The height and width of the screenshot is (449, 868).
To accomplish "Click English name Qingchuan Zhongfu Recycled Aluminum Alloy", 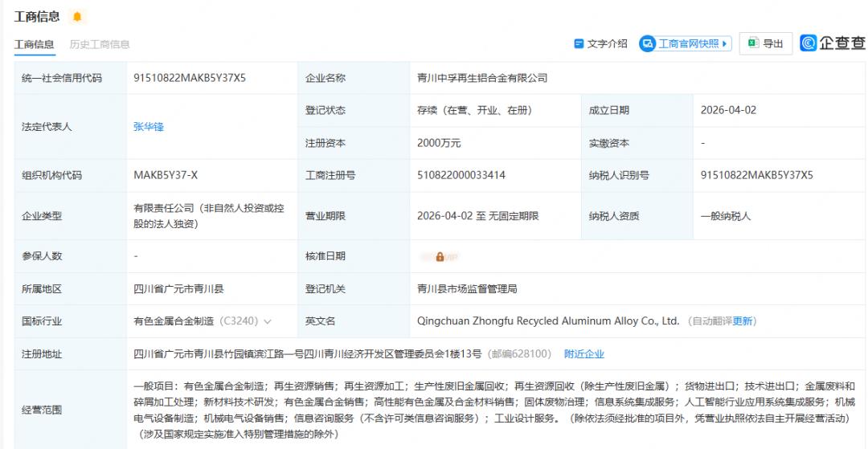I will pos(548,321).
